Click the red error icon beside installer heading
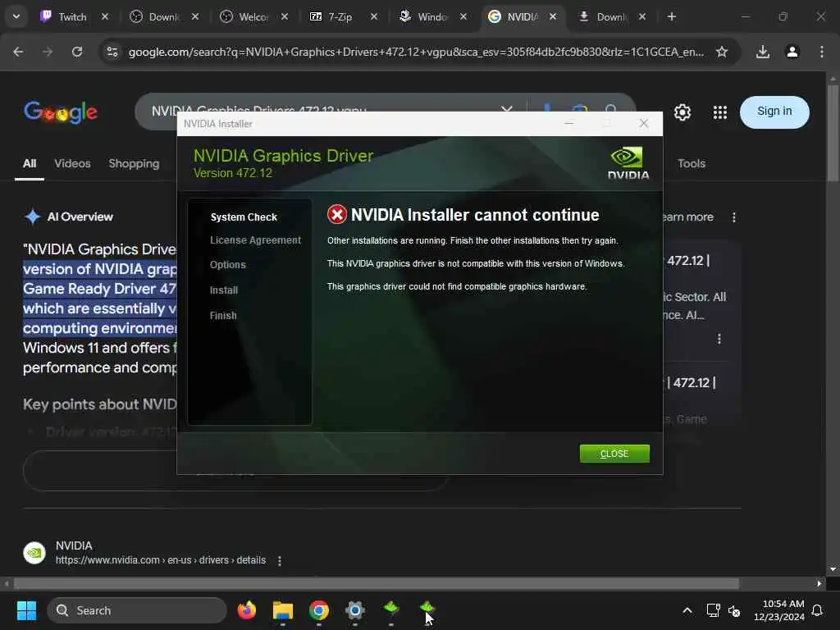Viewport: 840px width, 630px height. click(x=337, y=215)
